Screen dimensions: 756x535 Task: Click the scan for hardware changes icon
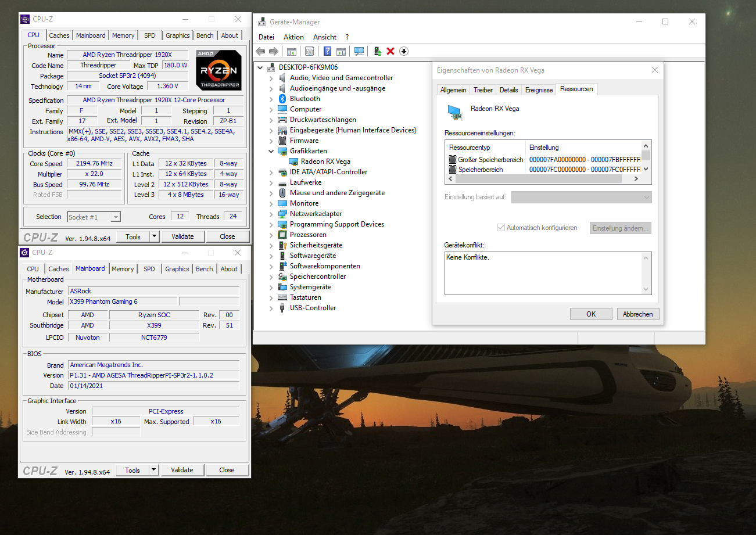click(359, 51)
